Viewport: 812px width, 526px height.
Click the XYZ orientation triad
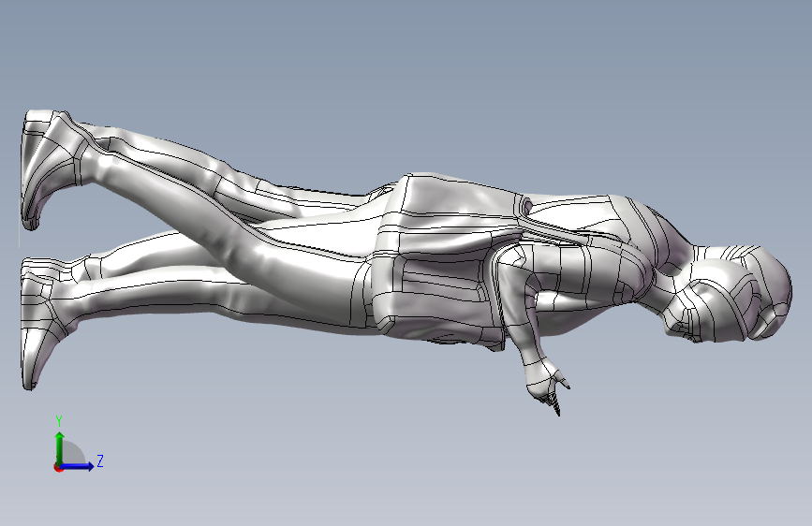click(x=78, y=445)
